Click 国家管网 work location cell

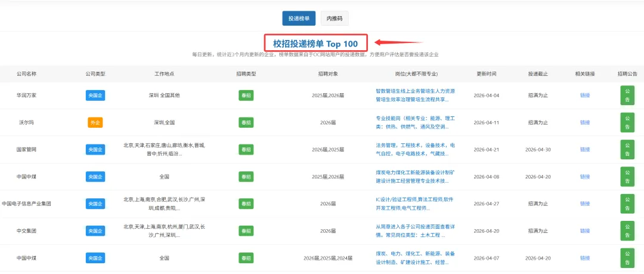click(164, 149)
